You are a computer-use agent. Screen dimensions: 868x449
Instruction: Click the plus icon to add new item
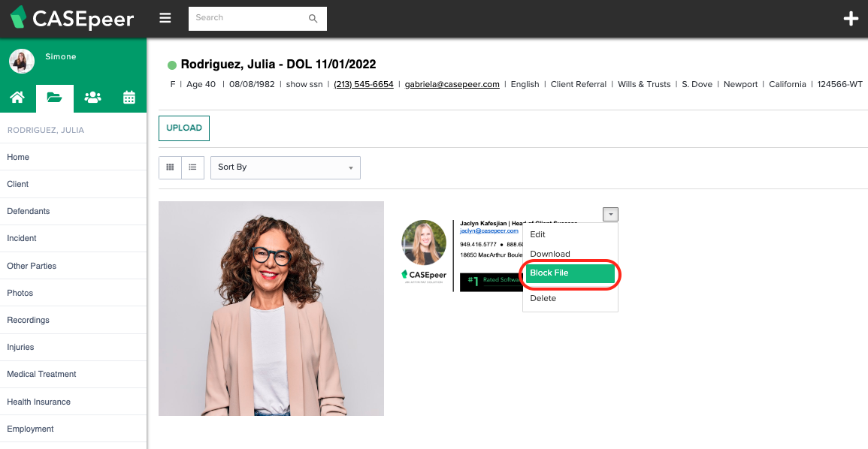pos(851,18)
